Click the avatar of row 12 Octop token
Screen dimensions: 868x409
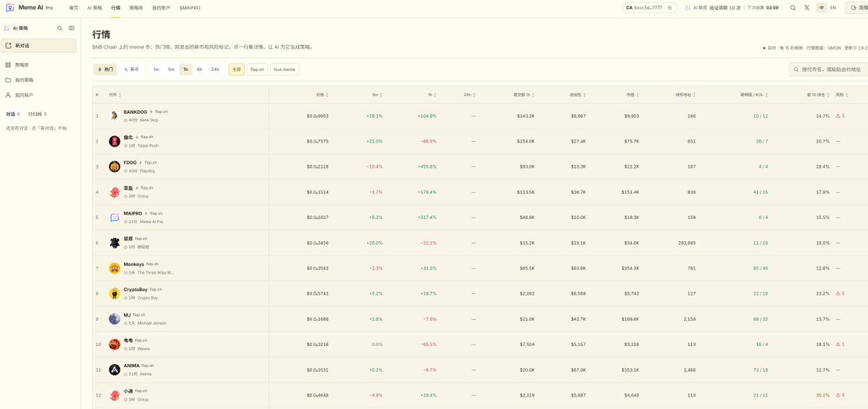pyautogui.click(x=114, y=395)
